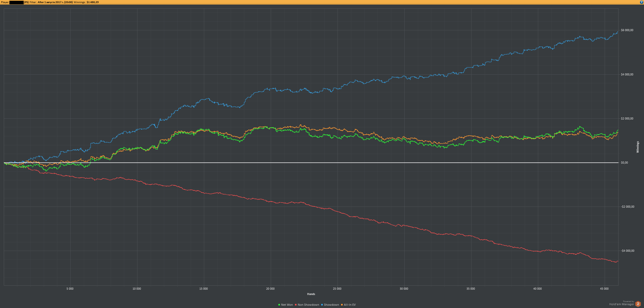Viewport: 644px width, 308px height.
Task: Click the filter date text in header
Action: click(55, 2)
